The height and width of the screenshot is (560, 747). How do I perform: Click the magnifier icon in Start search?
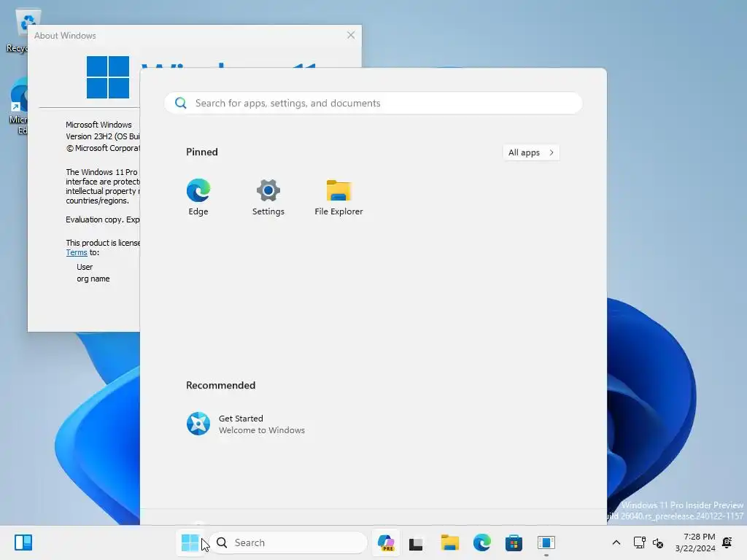pos(181,103)
